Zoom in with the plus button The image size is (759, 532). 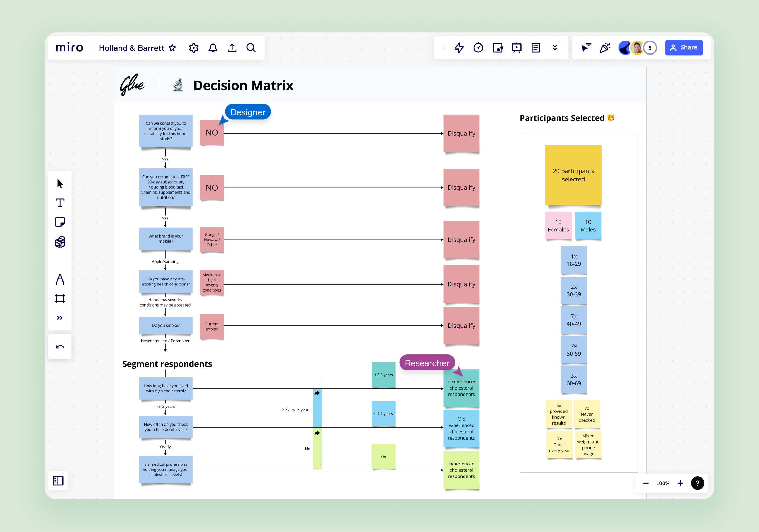(680, 483)
